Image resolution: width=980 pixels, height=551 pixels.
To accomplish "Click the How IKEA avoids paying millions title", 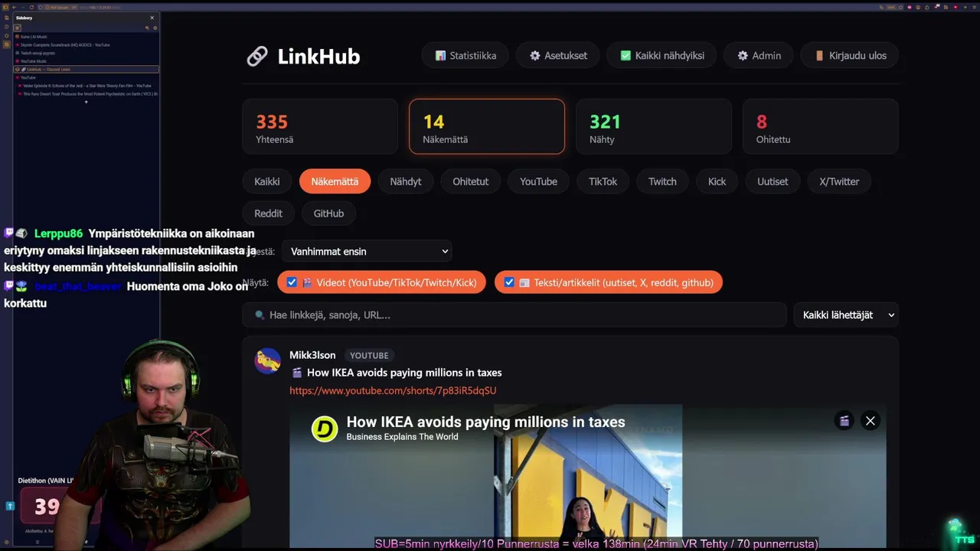I will tap(404, 373).
